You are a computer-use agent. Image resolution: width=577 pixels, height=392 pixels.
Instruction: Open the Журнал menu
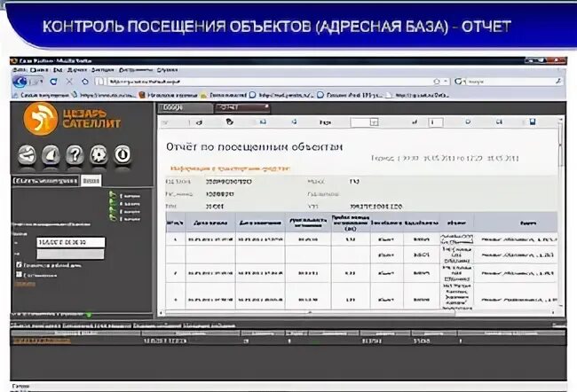pos(77,69)
